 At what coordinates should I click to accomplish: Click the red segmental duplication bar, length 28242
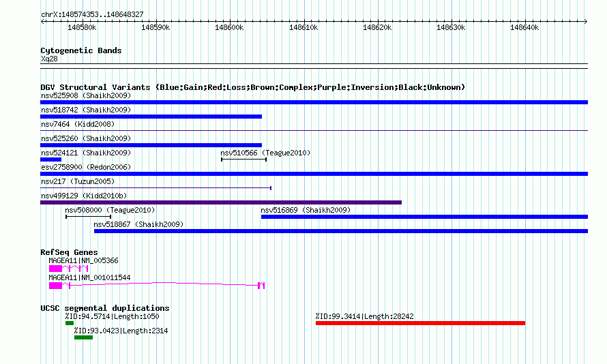click(420, 323)
